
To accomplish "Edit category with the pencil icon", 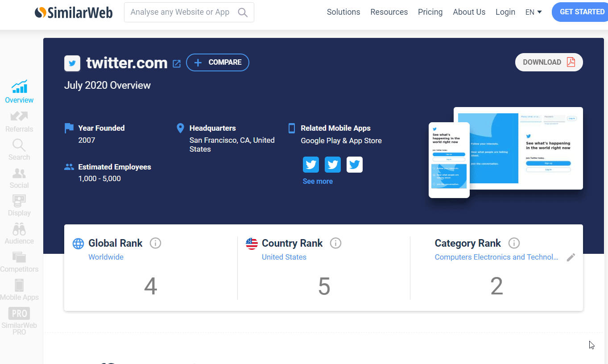I will pos(571,257).
